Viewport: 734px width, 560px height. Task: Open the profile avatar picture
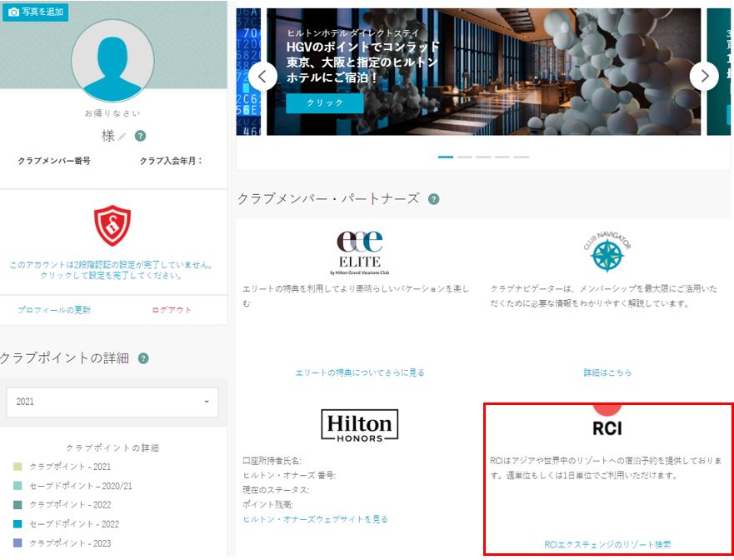pyautogui.click(x=112, y=61)
